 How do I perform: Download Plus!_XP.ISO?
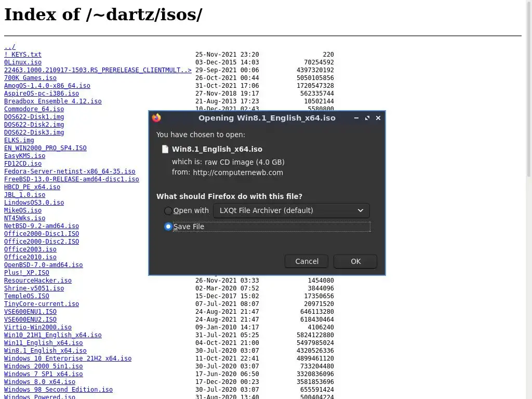[x=26, y=273]
